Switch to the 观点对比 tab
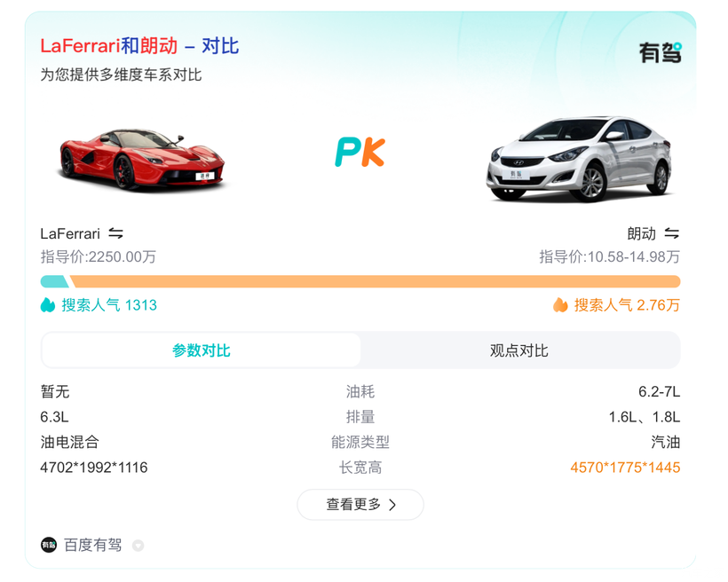Image resolution: width=728 pixels, height=582 pixels. [x=519, y=350]
